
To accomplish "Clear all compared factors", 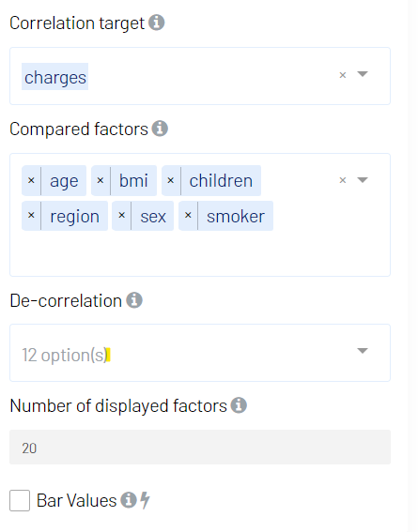I will (x=343, y=180).
